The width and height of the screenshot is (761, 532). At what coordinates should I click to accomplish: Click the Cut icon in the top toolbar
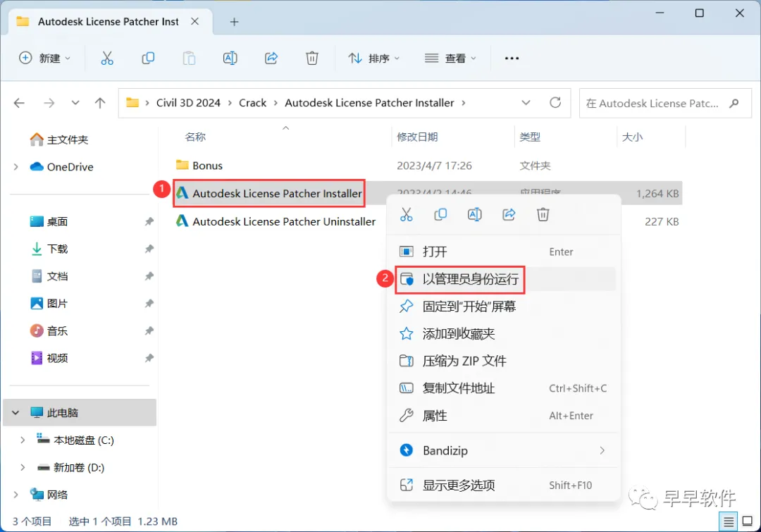107,58
